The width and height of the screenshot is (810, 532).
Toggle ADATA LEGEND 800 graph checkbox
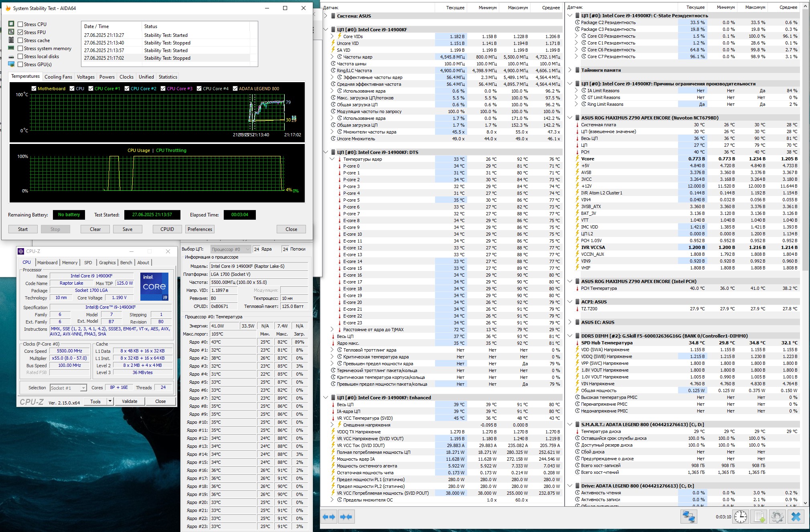235,89
